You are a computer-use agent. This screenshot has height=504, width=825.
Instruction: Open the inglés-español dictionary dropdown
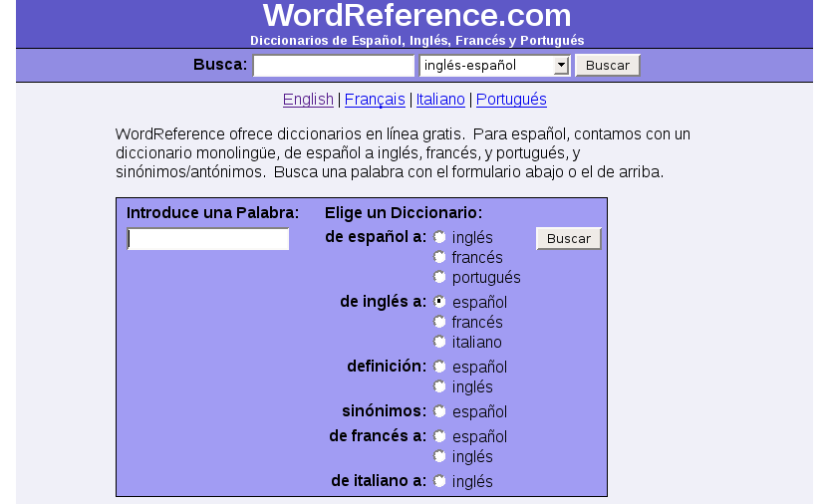pos(494,66)
